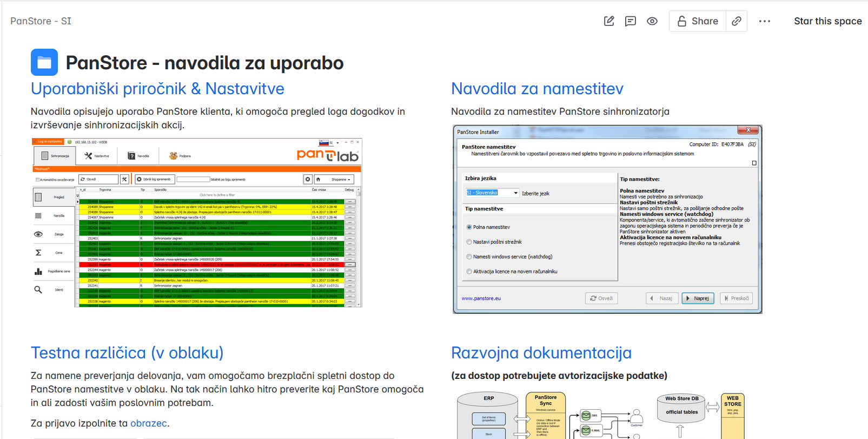Click the edit page pencil icon
The height and width of the screenshot is (439, 868).
click(609, 21)
